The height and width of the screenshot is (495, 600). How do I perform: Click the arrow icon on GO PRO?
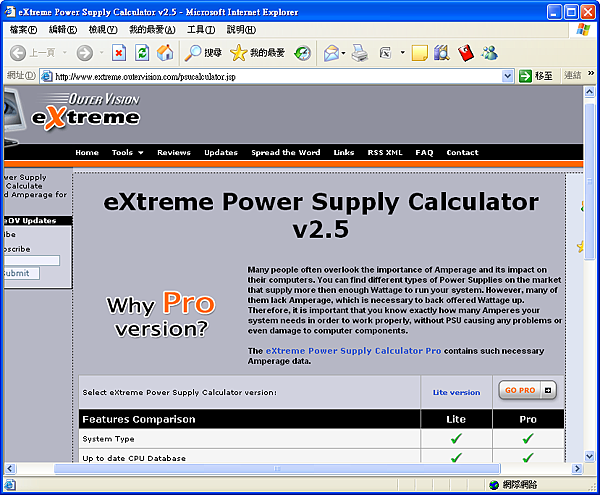(x=548, y=390)
